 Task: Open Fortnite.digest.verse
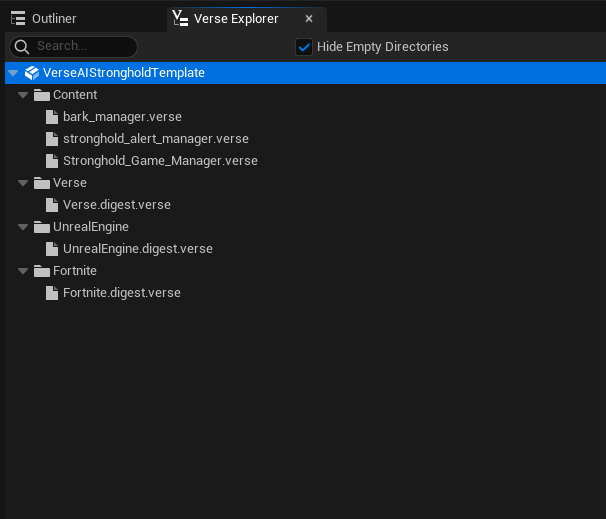[x=122, y=293]
